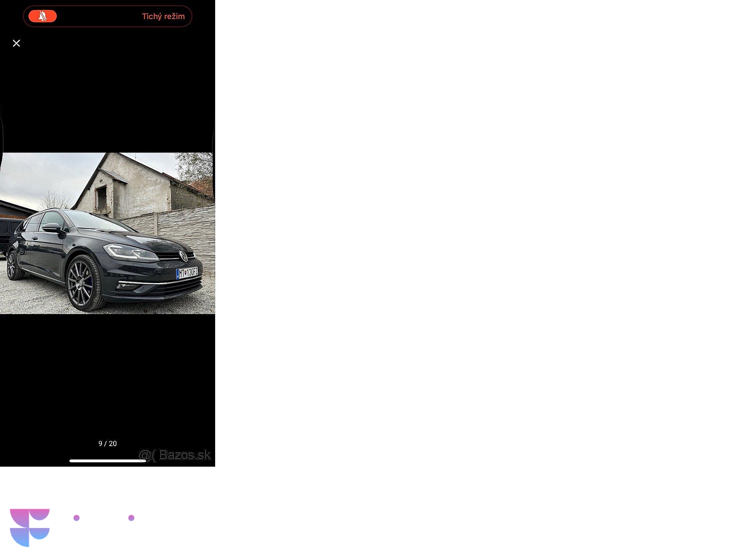Click the car's LED headlight
The width and height of the screenshot is (747, 560).
pos(128,252)
